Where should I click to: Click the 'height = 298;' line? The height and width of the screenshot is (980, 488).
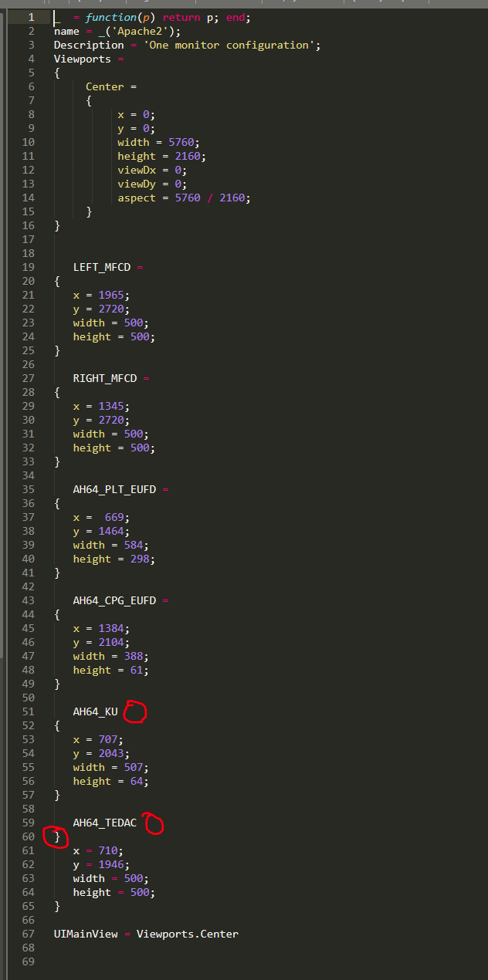[x=114, y=559]
